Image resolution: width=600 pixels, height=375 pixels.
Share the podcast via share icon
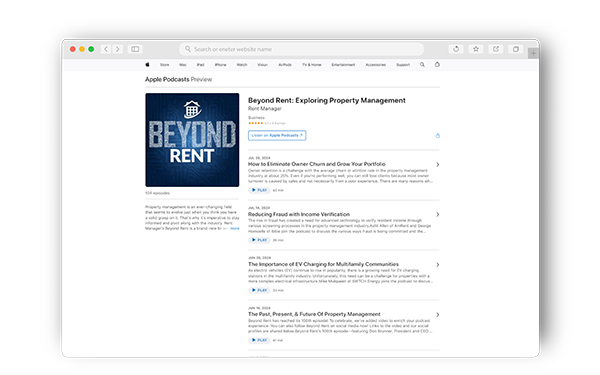pos(438,135)
